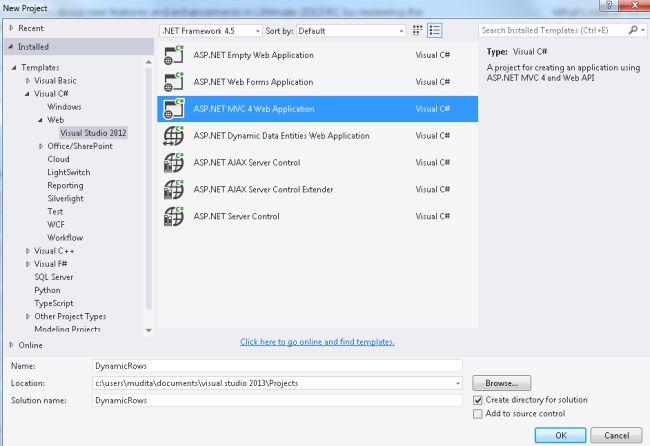Select the Python category
The height and width of the screenshot is (446, 650).
click(x=47, y=290)
